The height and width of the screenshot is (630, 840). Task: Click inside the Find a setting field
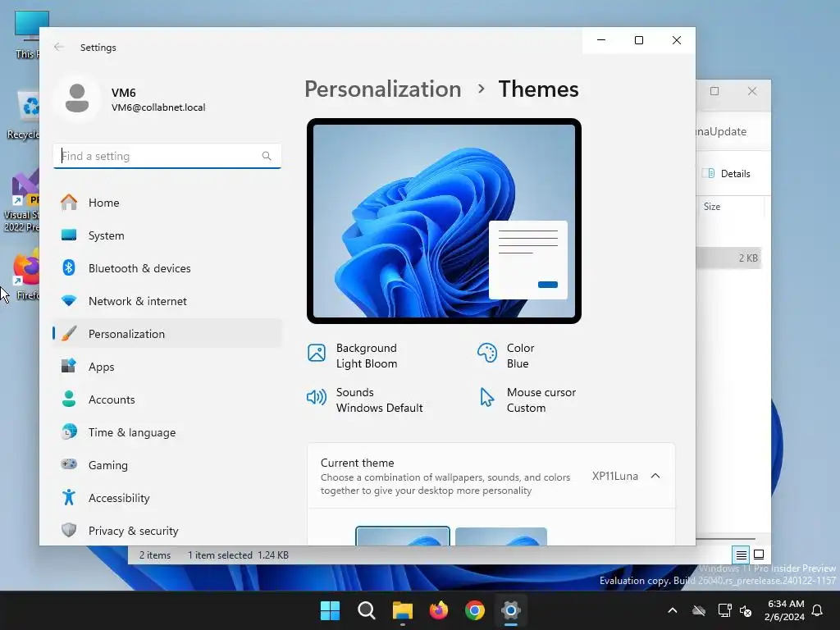[x=167, y=156]
